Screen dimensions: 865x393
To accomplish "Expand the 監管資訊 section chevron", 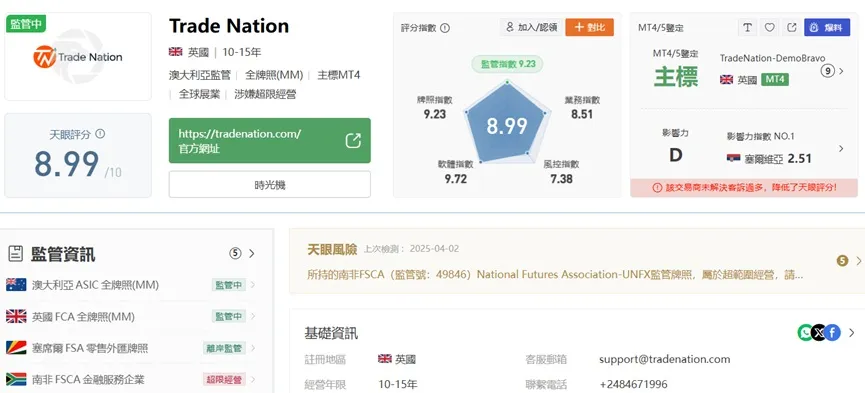I will pos(252,253).
